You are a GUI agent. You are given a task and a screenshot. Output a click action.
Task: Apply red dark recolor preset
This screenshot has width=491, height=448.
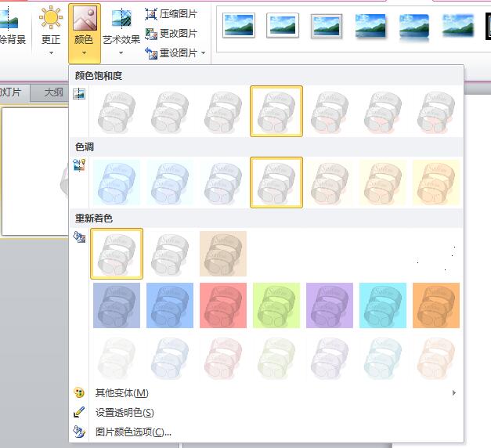(x=223, y=305)
